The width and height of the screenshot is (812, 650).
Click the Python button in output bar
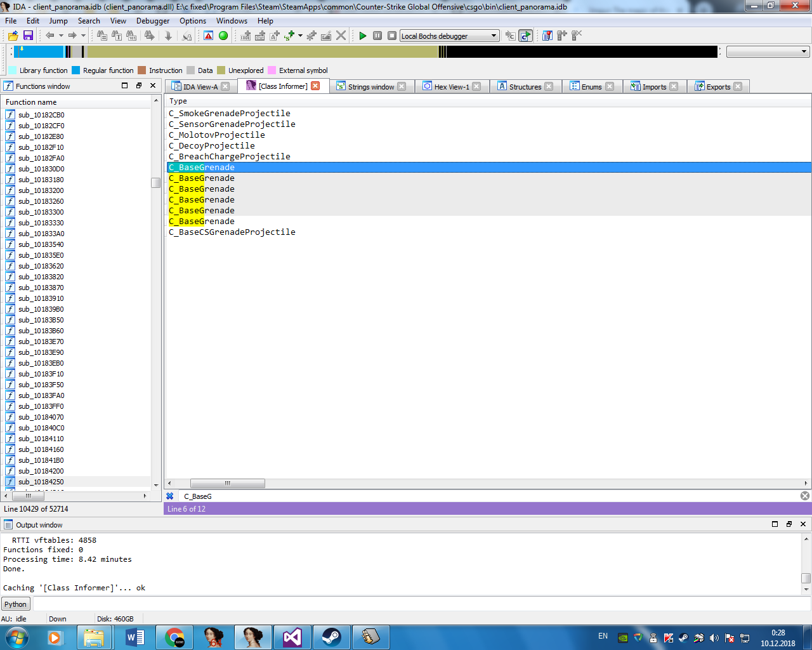coord(15,604)
